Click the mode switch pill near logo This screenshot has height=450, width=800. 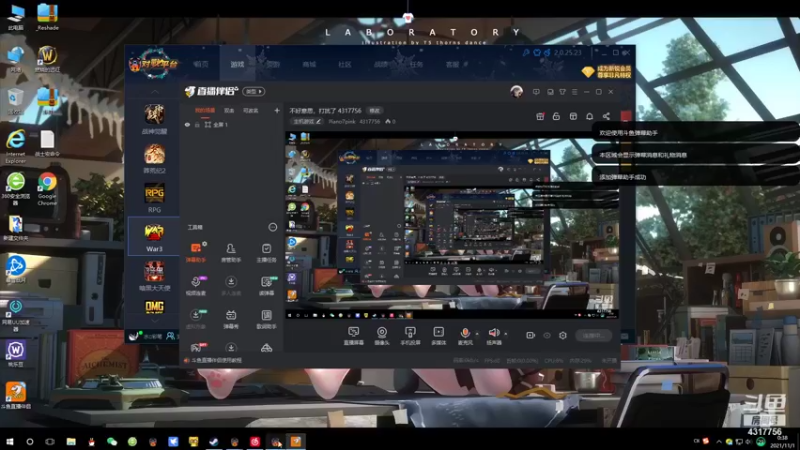coord(254,91)
